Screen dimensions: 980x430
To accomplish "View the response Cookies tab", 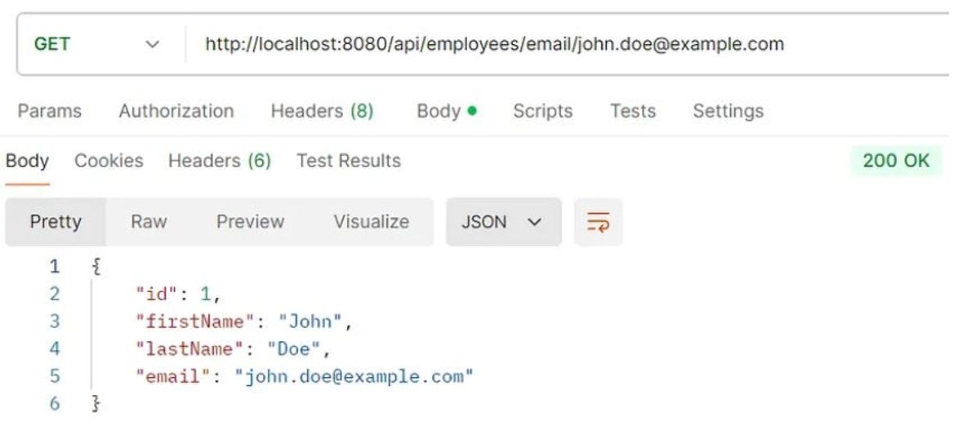I will point(109,161).
